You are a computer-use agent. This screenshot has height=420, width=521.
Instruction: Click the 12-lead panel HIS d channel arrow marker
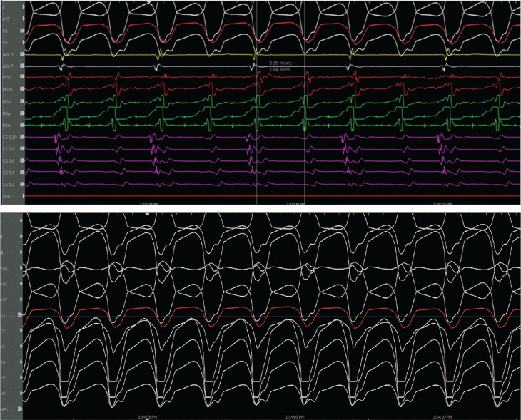(21, 409)
